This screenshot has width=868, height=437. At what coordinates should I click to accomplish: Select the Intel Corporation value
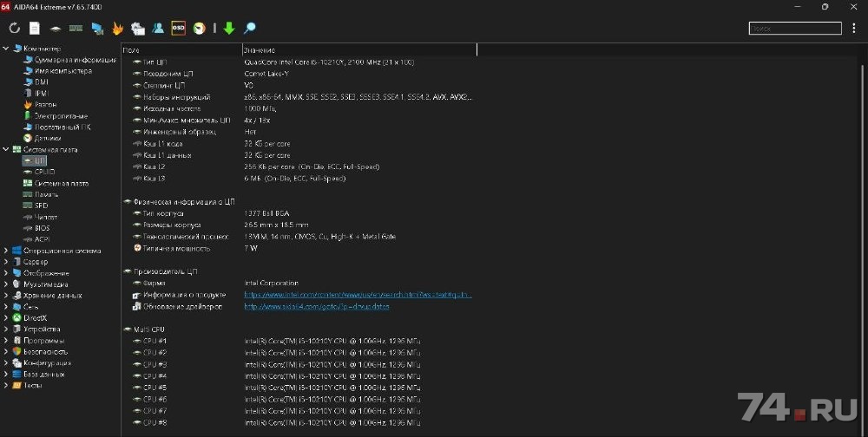pyautogui.click(x=271, y=284)
